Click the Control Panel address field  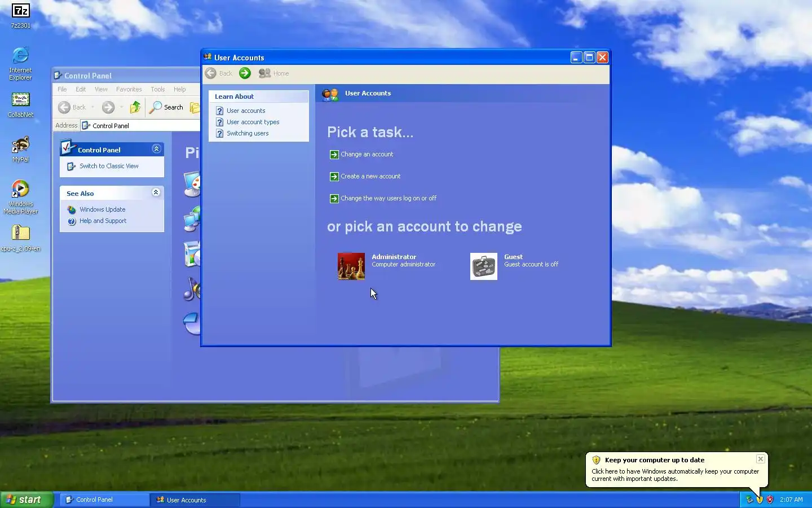click(141, 125)
